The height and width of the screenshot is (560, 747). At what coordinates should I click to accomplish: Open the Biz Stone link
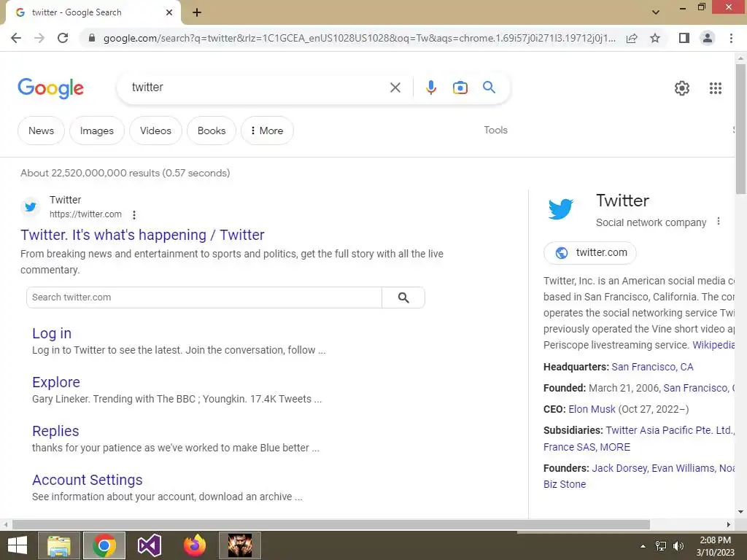565,484
